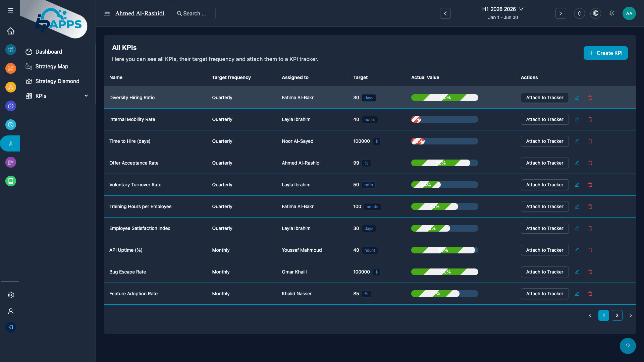Expand the KPIs submenu chevron
The height and width of the screenshot is (362, 644).
[x=86, y=96]
